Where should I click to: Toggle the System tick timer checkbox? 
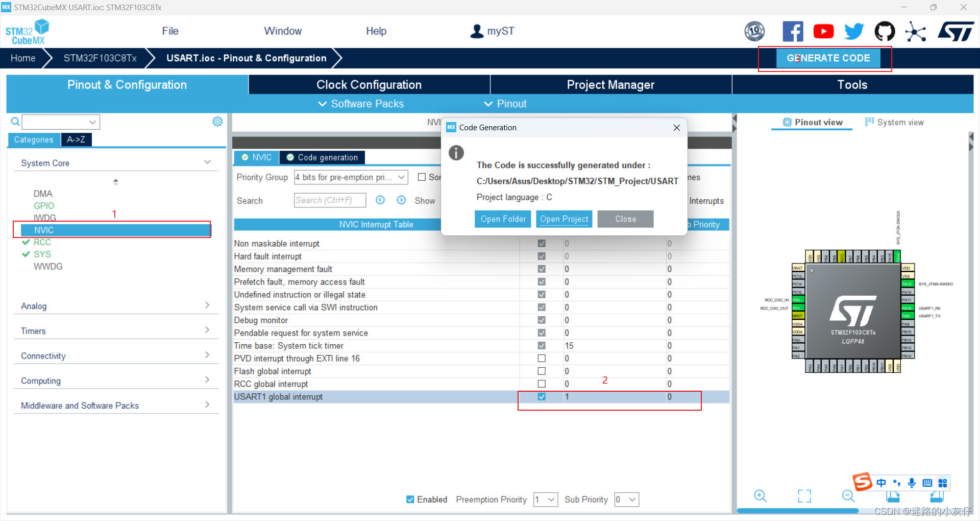tap(542, 346)
